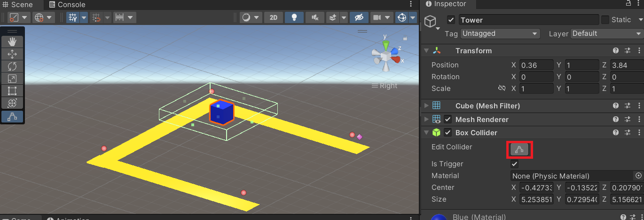The image size is (644, 220).
Task: Expand the Cube (Mesh Filter) component
Action: click(x=426, y=106)
